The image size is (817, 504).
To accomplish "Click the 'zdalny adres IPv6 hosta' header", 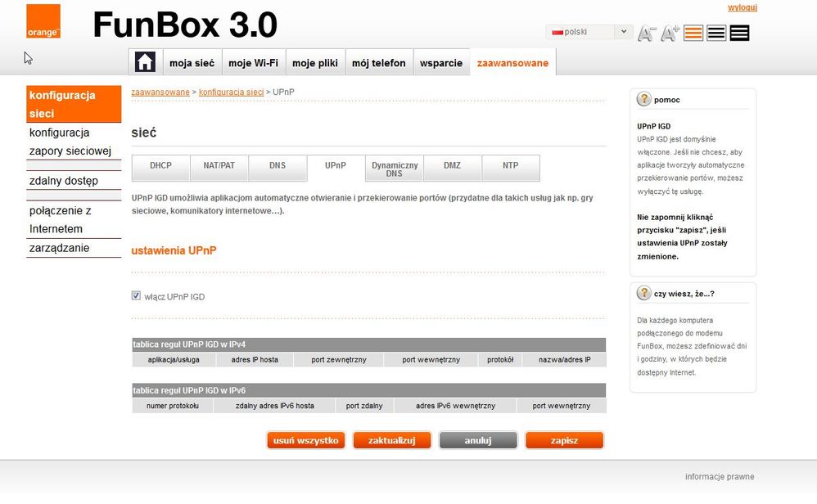I will (x=274, y=406).
